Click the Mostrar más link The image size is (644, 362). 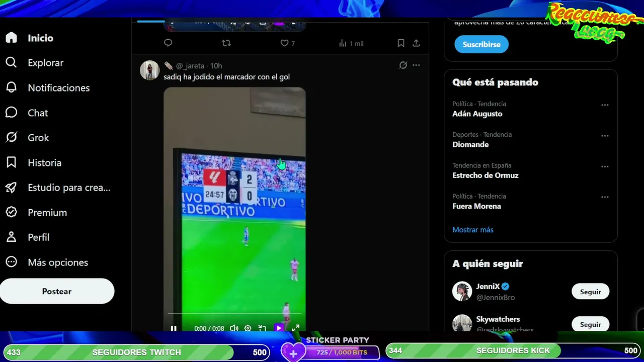[x=473, y=230]
